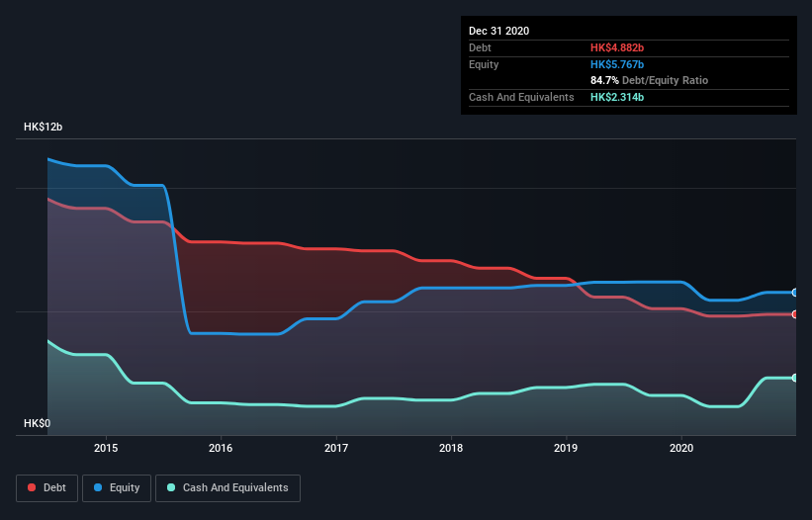The height and width of the screenshot is (520, 812).
Task: Click the Equity row label in tooltip
Action: point(484,64)
